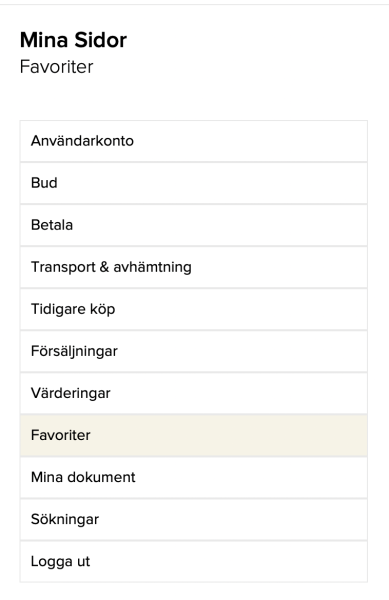Select Värderingar from the list

pyautogui.click(x=194, y=393)
